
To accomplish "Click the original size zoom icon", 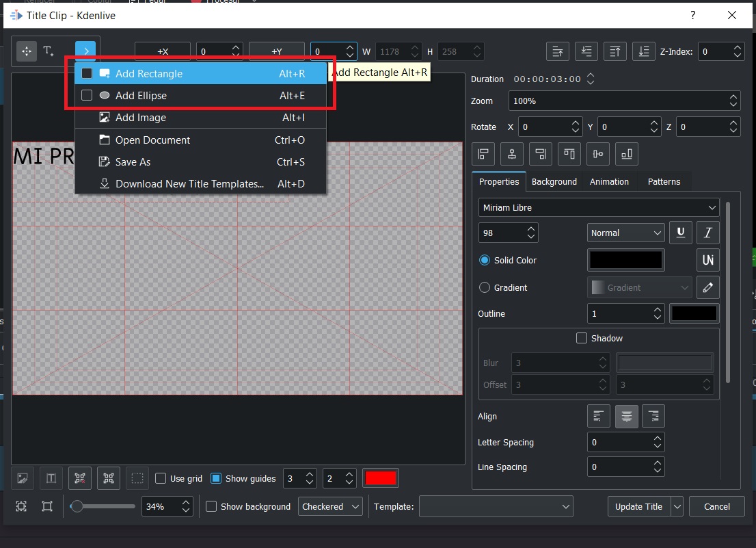I will (46, 506).
